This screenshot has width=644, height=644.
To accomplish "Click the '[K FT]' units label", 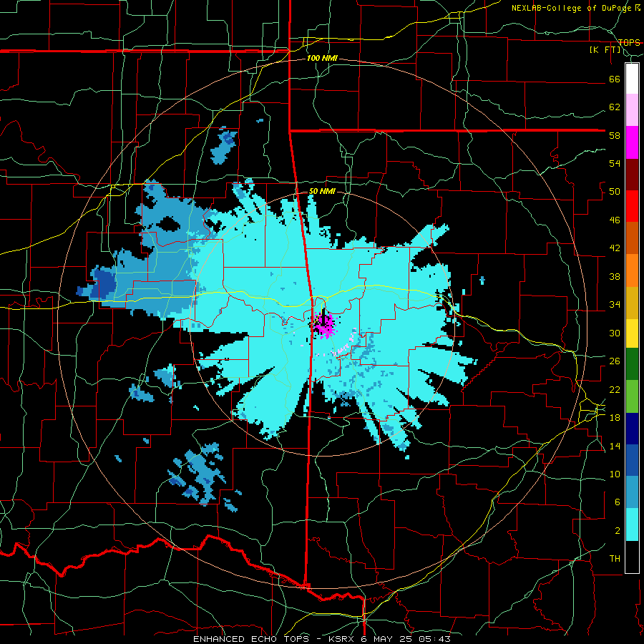I will tap(605, 49).
